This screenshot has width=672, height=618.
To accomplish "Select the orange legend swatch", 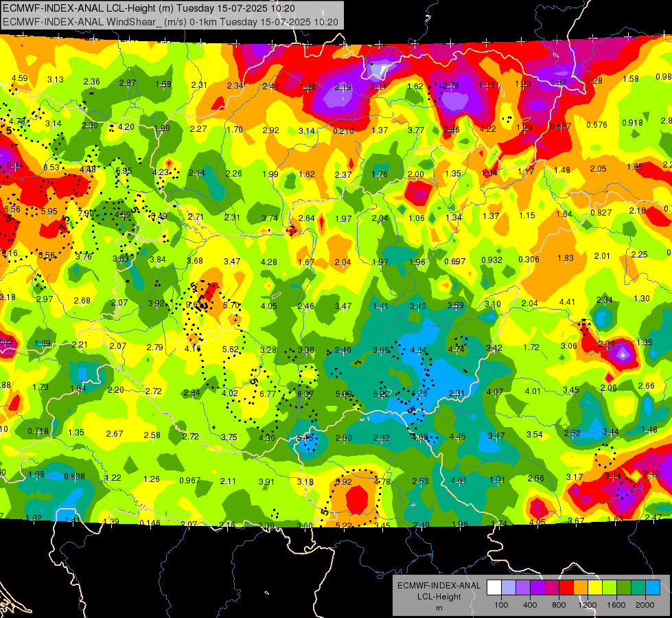I will click(x=581, y=588).
